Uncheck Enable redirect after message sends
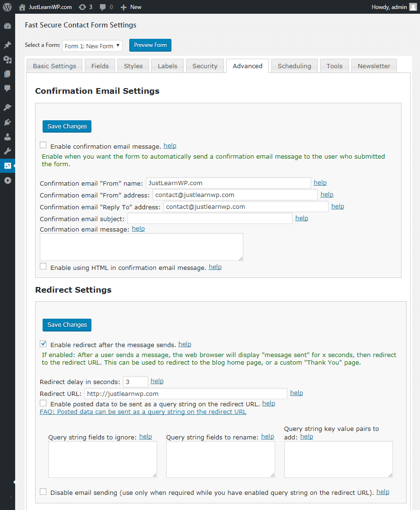This screenshot has height=510, width=420. coord(43,343)
